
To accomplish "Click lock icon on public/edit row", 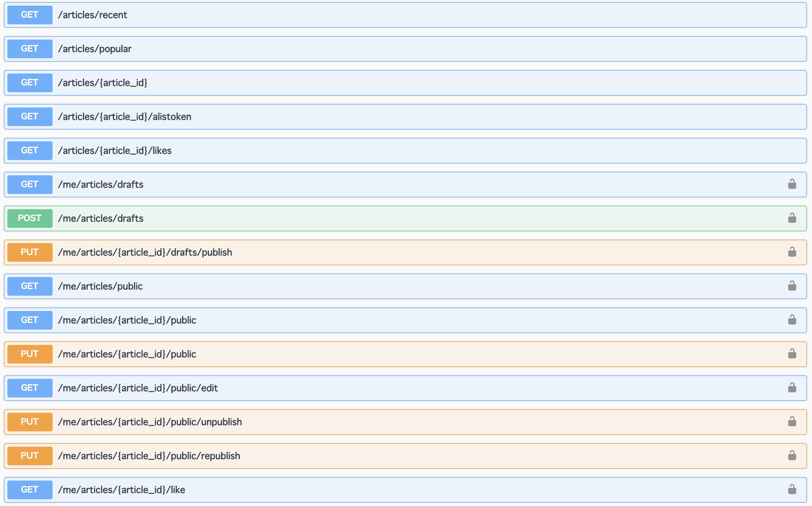I will [792, 388].
